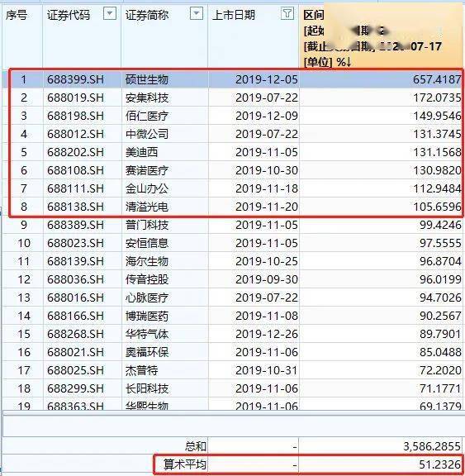The image size is (465, 476).
Task: Select cell 688016.SH
Action: (x=75, y=297)
